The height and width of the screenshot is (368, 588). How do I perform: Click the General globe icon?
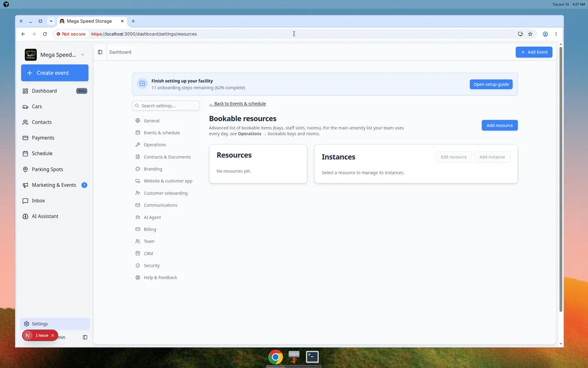(138, 121)
